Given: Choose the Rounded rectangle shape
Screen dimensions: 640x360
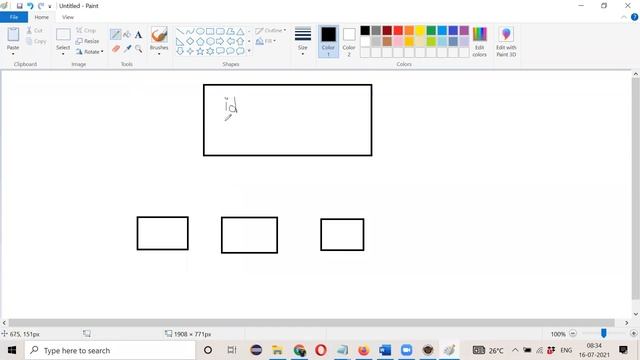Looking at the screenshot, I should pos(220,31).
